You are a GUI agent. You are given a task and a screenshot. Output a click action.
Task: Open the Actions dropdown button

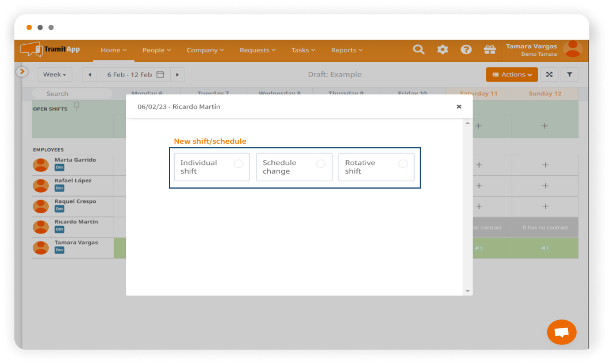[x=512, y=75]
